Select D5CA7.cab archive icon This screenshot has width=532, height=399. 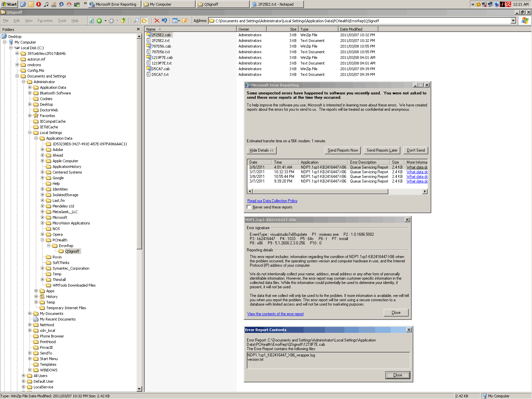pos(149,69)
